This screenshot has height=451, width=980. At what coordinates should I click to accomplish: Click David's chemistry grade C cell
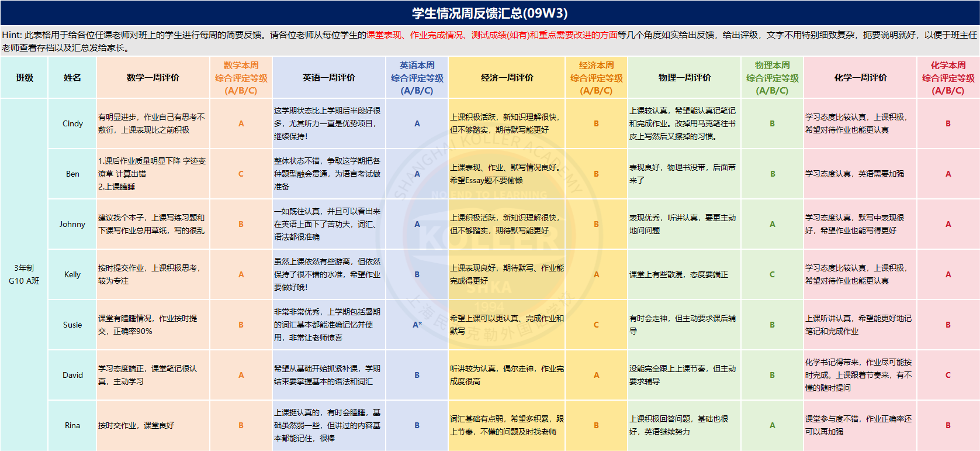pos(948,375)
